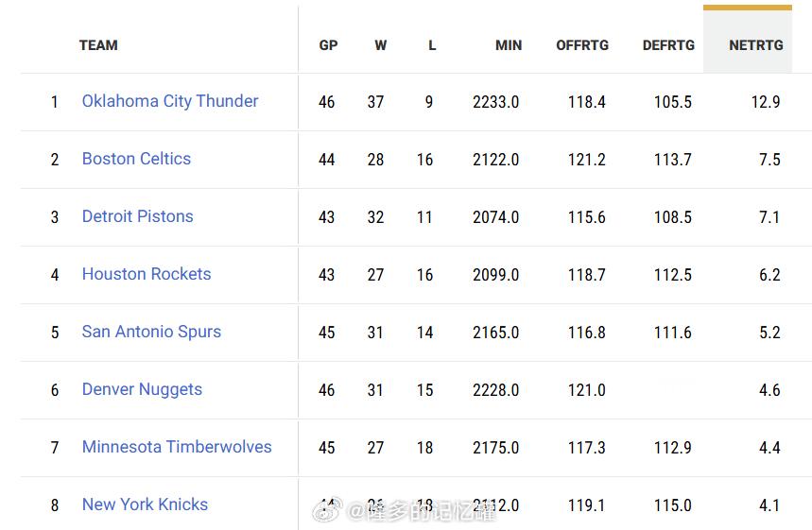Click Pistons' 108.5 defensive rating cell
Image resolution: width=812 pixels, height=530 pixels.
click(x=672, y=217)
